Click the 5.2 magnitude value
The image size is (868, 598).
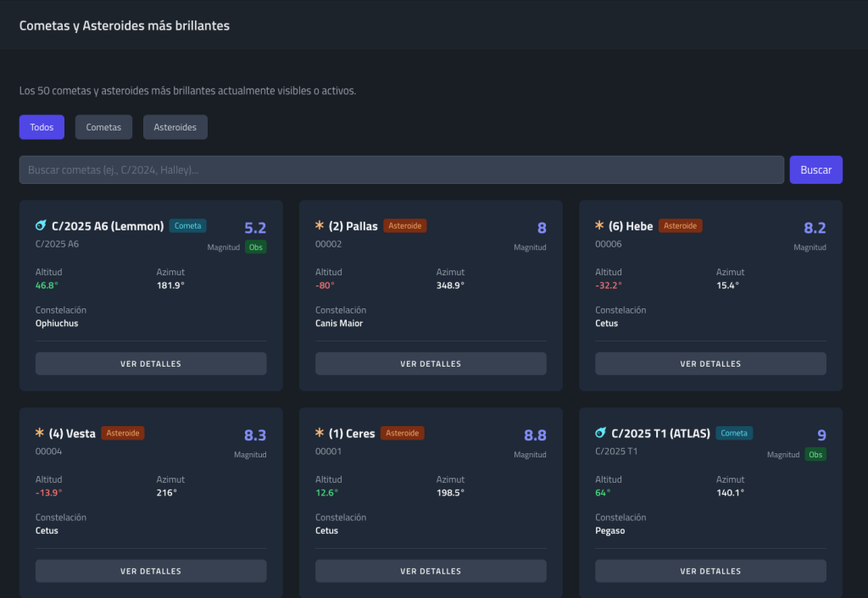click(x=255, y=227)
